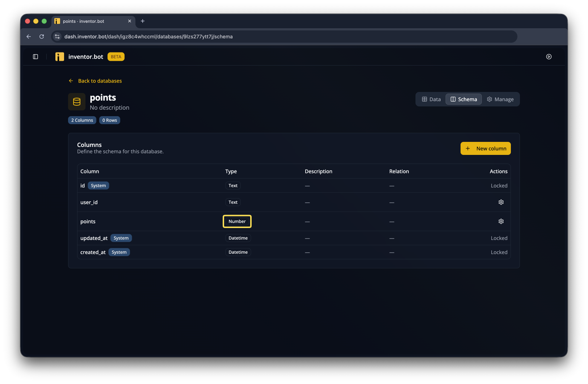
Task: Open a new browser tab with plus
Action: [x=143, y=21]
